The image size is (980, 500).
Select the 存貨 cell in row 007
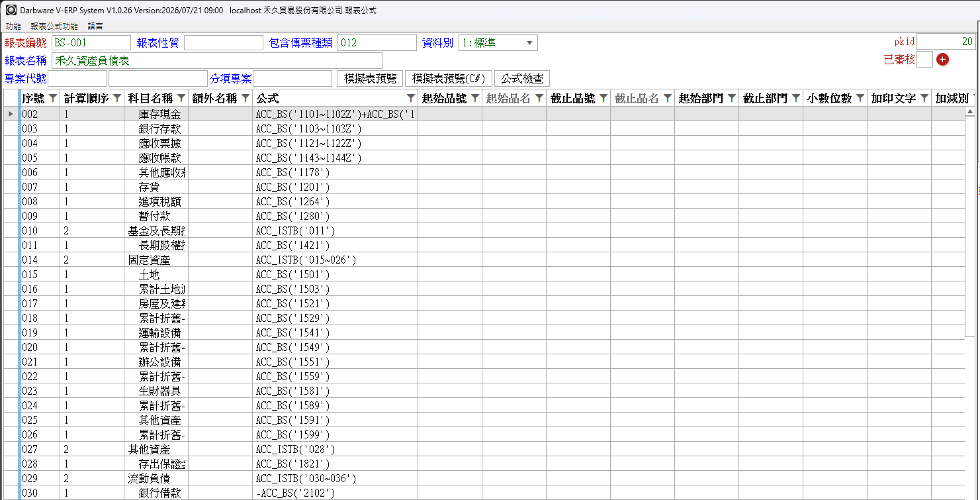tap(156, 187)
